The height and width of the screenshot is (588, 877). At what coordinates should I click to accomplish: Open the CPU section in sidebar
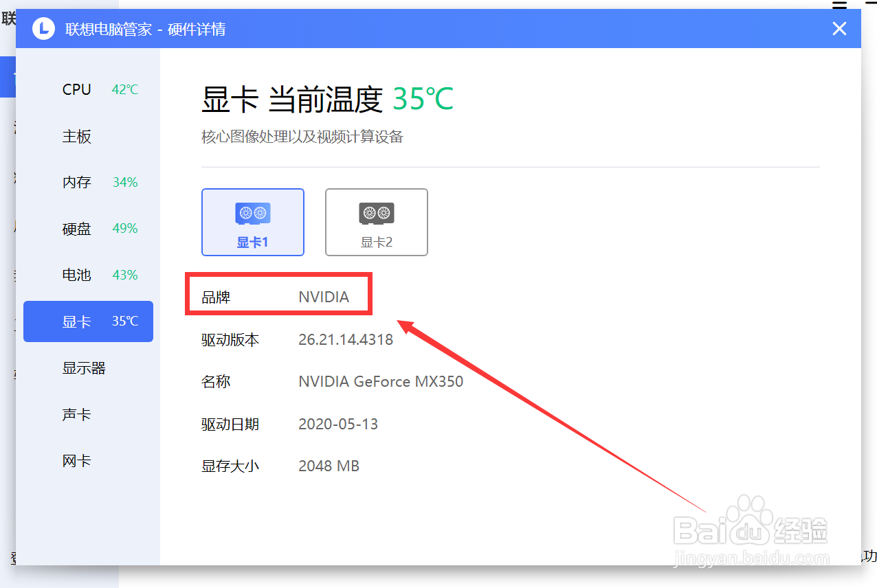click(88, 89)
